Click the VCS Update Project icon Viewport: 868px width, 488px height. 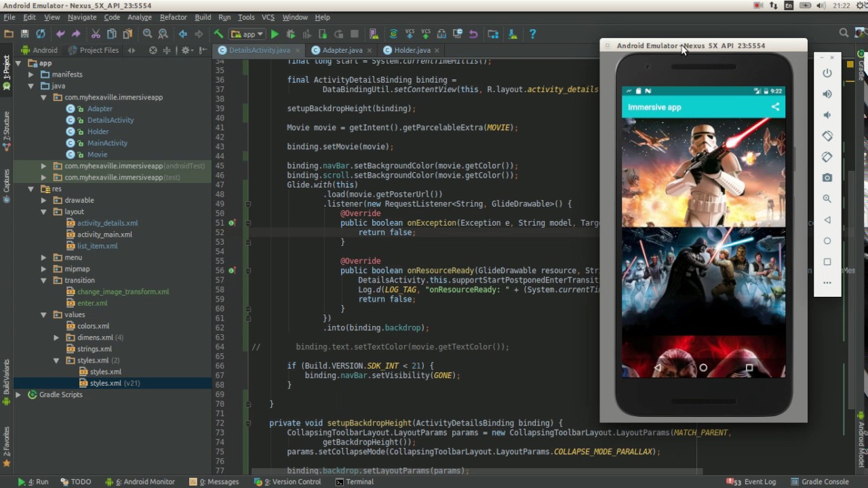[x=410, y=34]
